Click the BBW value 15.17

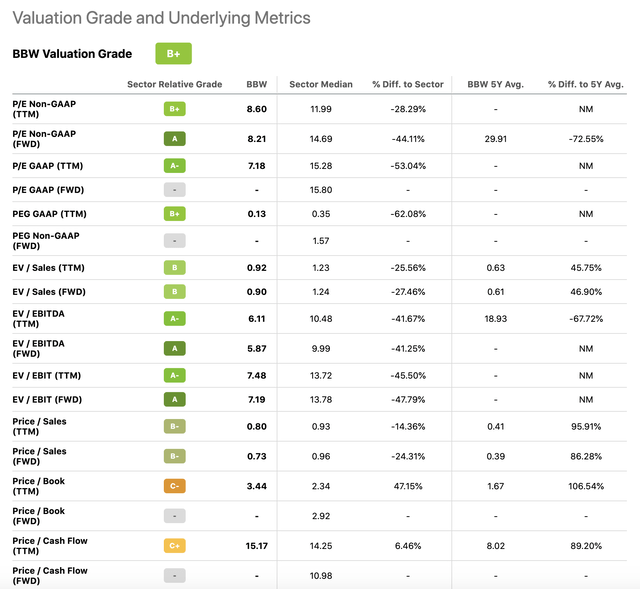[x=257, y=546]
